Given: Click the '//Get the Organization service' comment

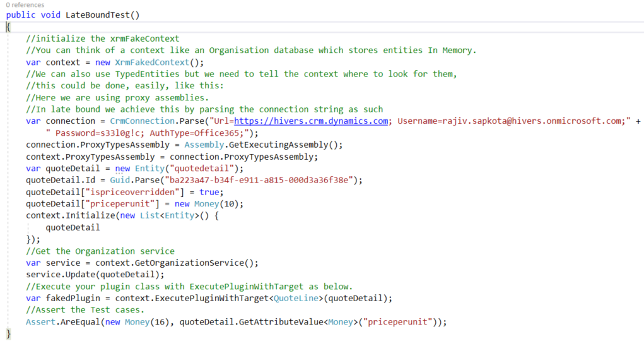Looking at the screenshot, I should coord(100,251).
